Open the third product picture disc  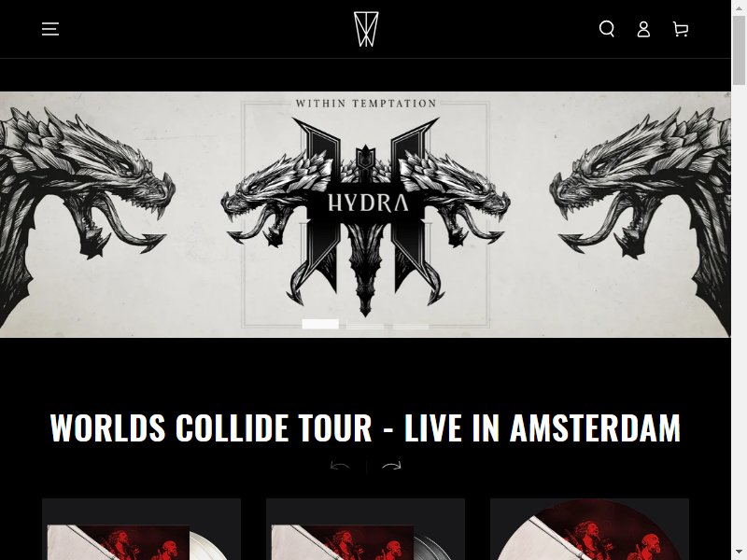point(589,529)
